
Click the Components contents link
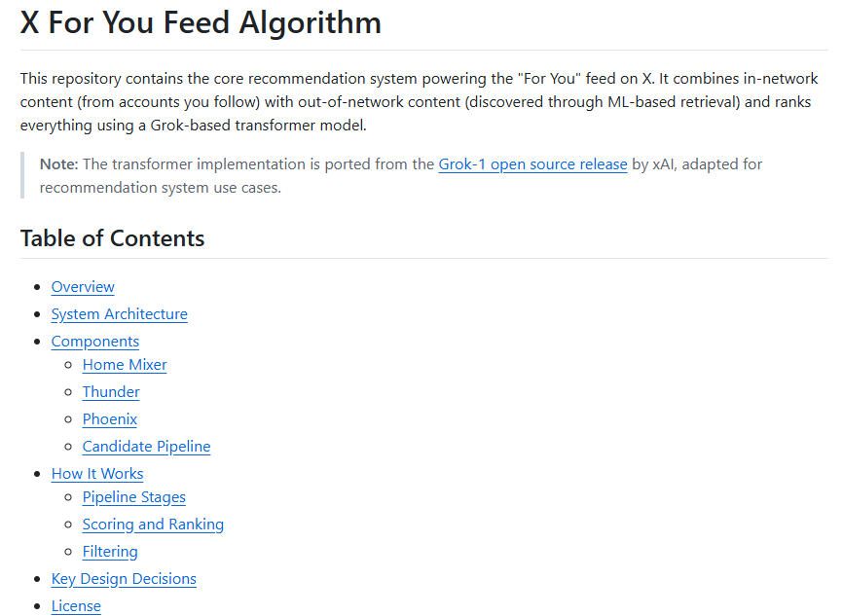coord(94,342)
